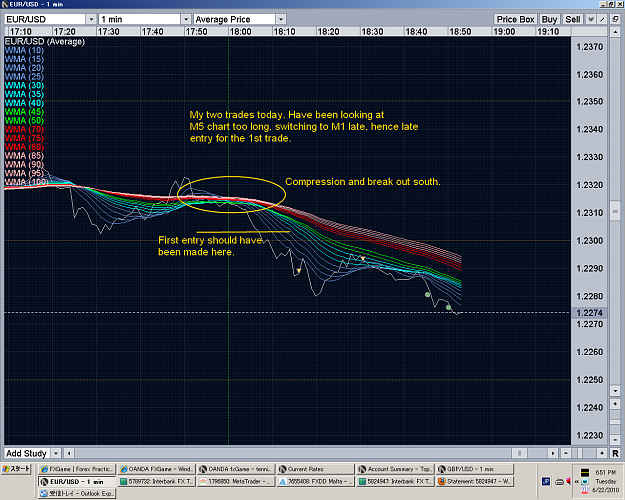625x500 pixels.
Task: Click the 'First entry should have been made here' note
Action: coord(210,246)
